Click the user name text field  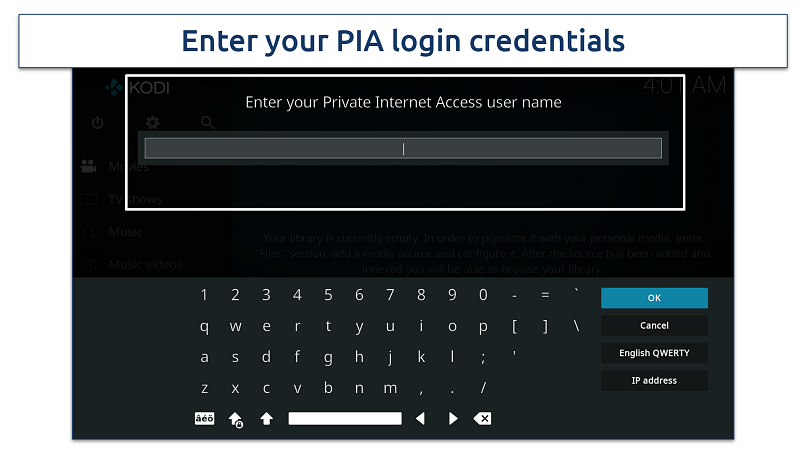click(403, 148)
